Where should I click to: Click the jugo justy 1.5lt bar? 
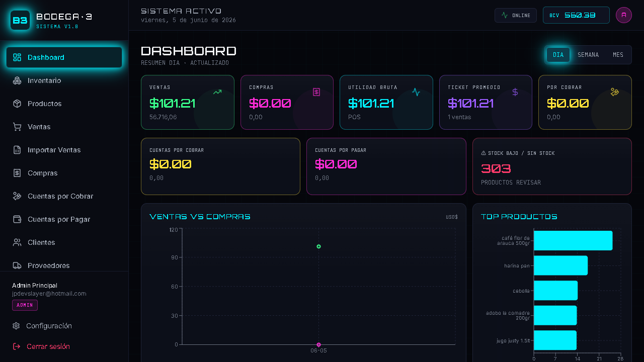[x=555, y=340]
